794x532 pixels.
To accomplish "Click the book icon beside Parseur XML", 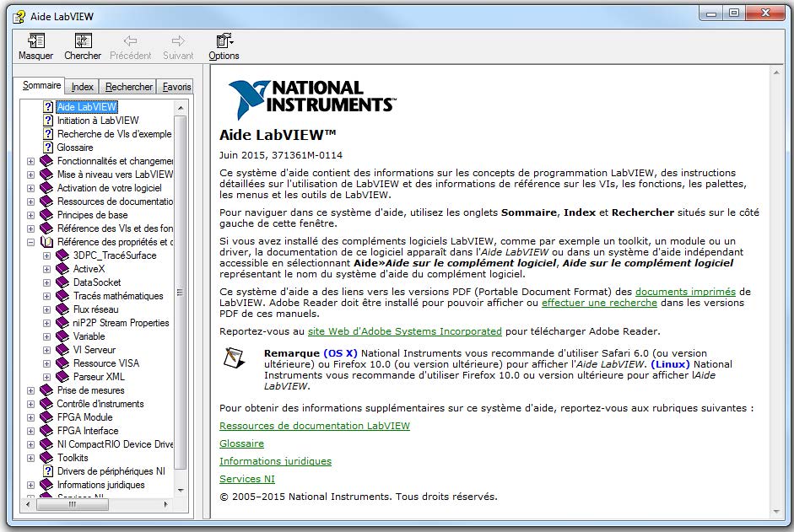I will [x=62, y=377].
